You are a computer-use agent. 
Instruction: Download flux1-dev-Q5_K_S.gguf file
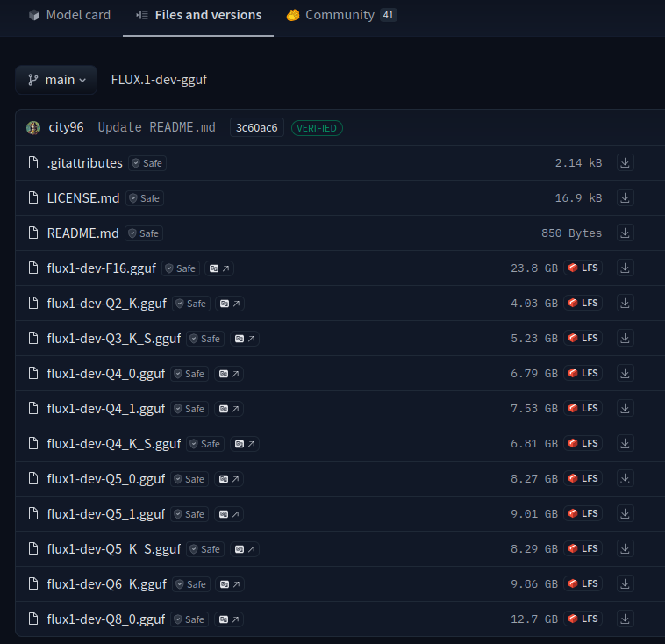tap(625, 549)
